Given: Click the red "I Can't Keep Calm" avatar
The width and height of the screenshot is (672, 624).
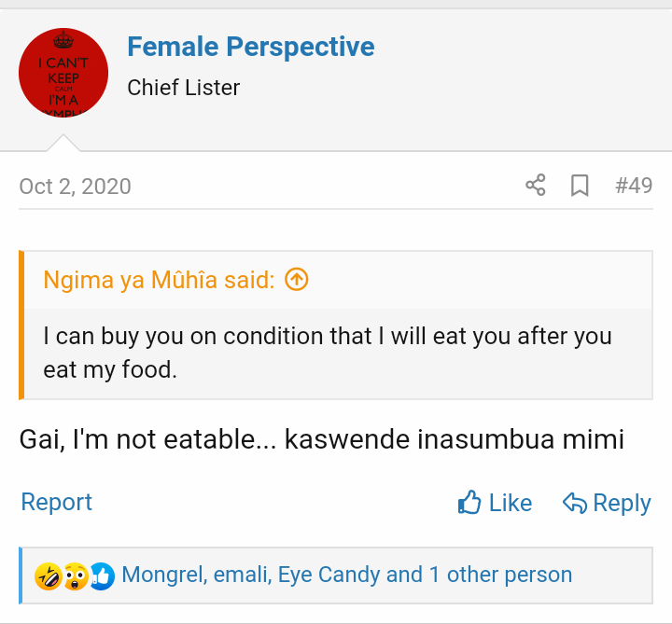Looking at the screenshot, I should point(63,73).
